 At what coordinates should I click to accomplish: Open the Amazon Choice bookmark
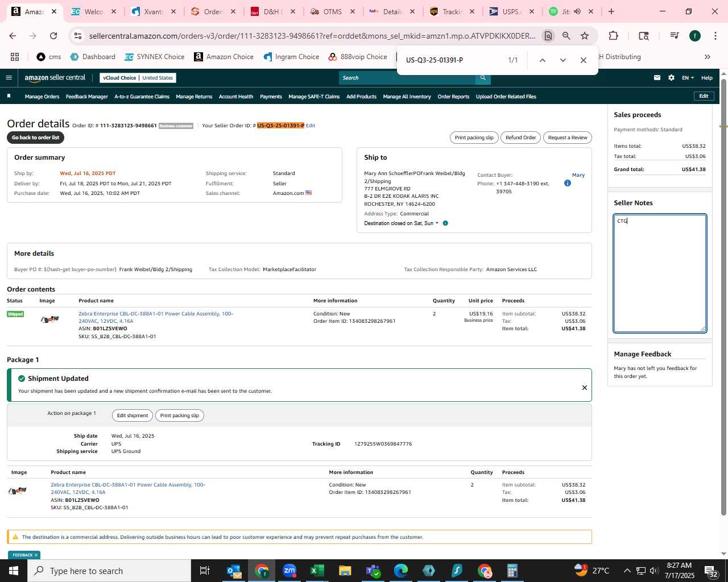click(224, 57)
